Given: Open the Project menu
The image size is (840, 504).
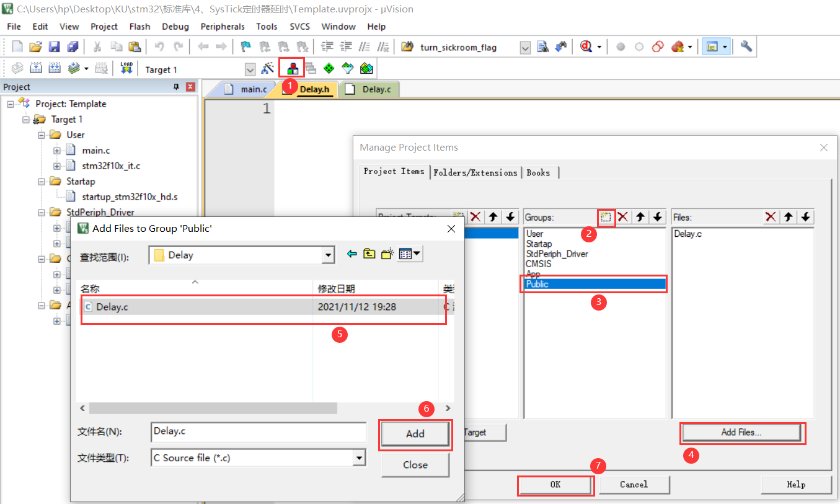Looking at the screenshot, I should (x=104, y=26).
